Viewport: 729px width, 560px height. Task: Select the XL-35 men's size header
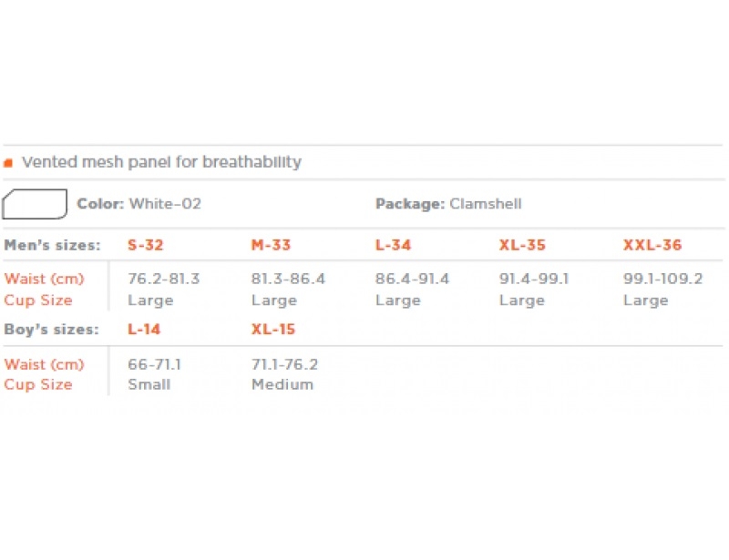pos(522,245)
